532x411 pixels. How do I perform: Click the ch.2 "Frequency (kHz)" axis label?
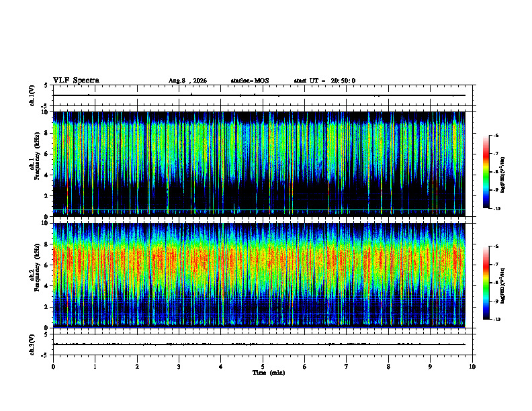(x=38, y=267)
